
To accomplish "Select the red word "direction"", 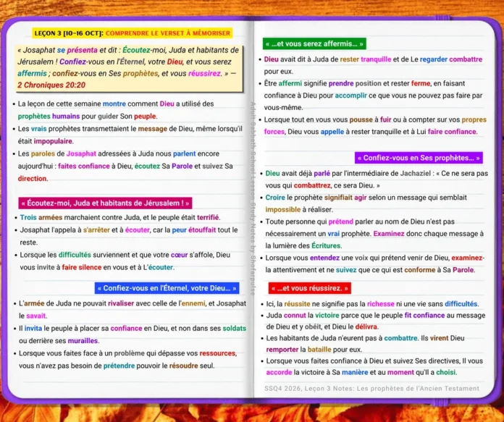I will [x=32, y=178].
